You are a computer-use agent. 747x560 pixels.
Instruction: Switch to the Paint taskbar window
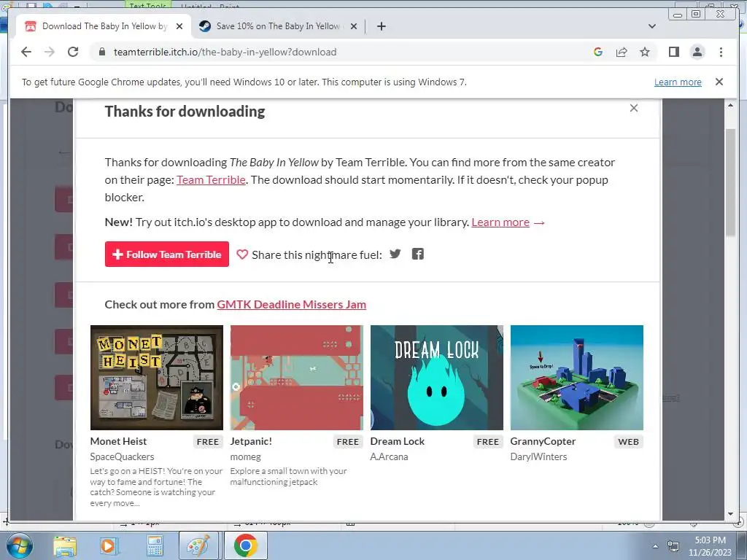pyautogui.click(x=198, y=545)
